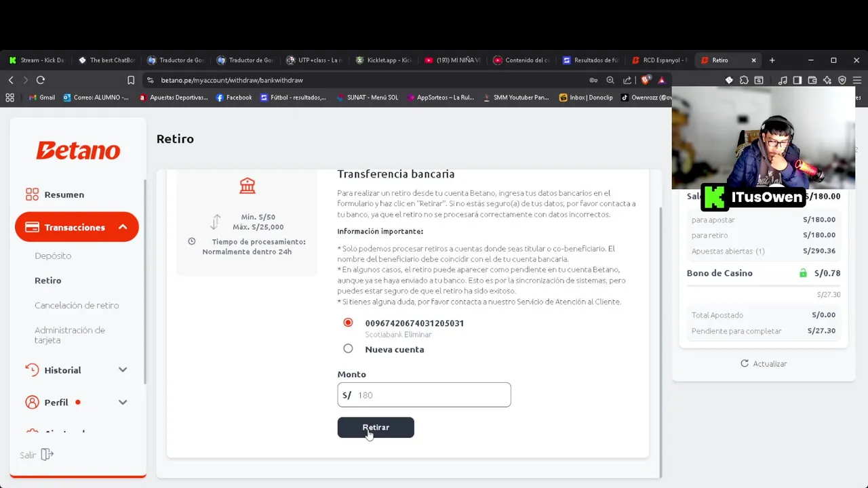Open the bookmarks apps grid icon
868x488 pixels.
point(9,98)
